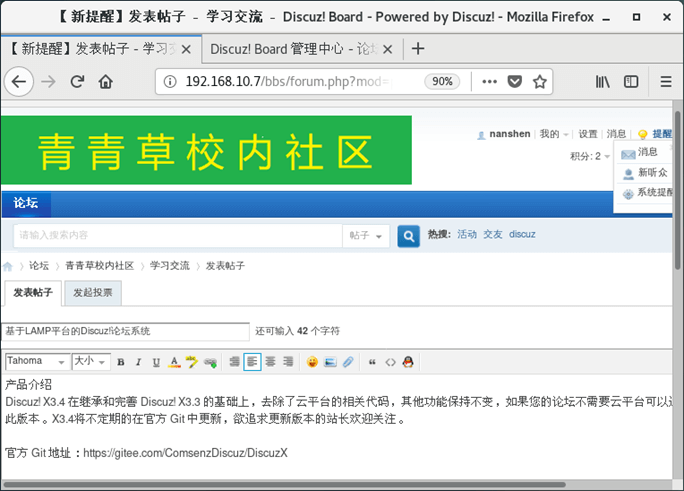Open the nanshen user profile link

point(510,134)
